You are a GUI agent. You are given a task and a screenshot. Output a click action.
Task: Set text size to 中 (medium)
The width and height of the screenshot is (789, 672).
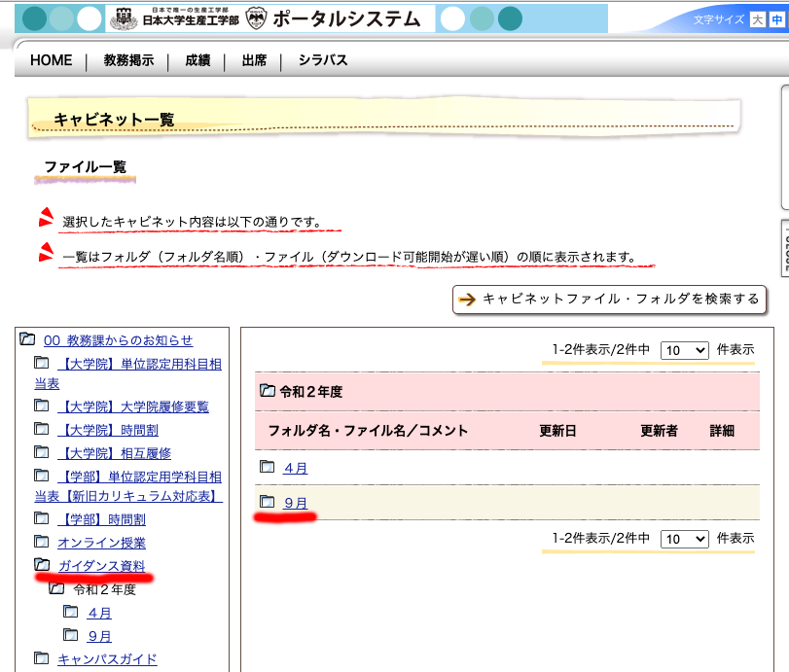point(776,19)
